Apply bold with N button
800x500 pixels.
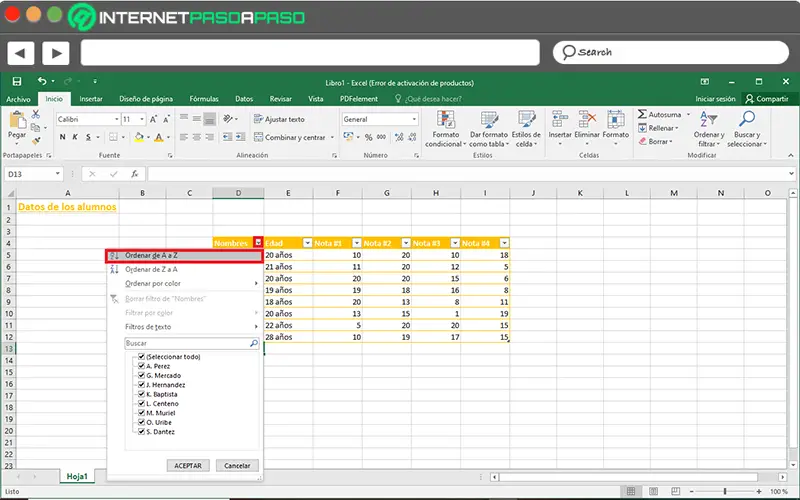coord(62,137)
